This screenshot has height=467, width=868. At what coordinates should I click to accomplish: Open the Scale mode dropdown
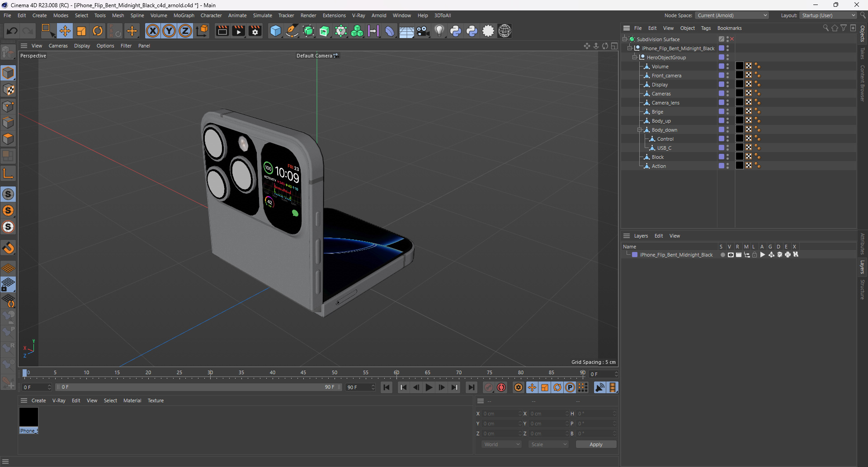pos(549,444)
